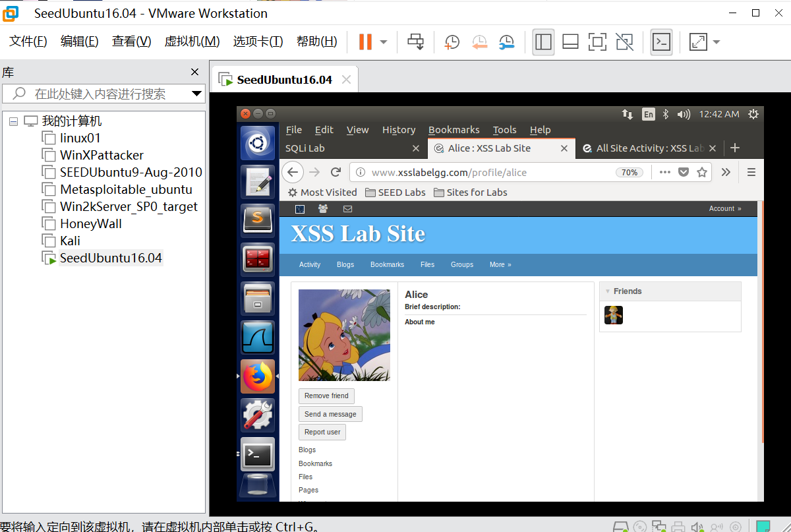Close the library panel
The image size is (791, 532).
[194, 72]
